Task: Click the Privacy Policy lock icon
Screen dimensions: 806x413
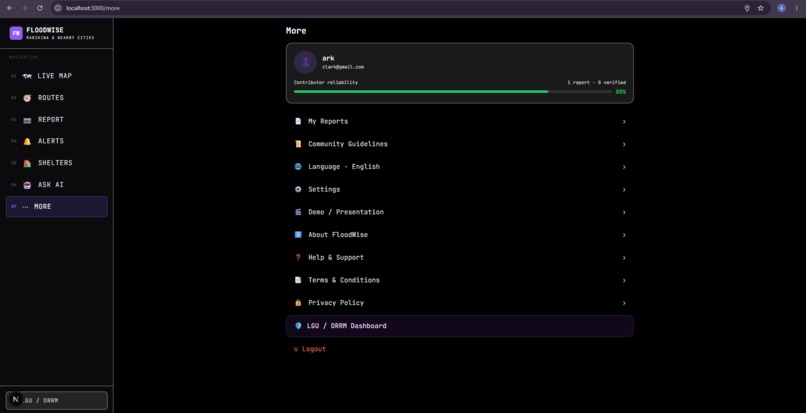Action: click(298, 302)
